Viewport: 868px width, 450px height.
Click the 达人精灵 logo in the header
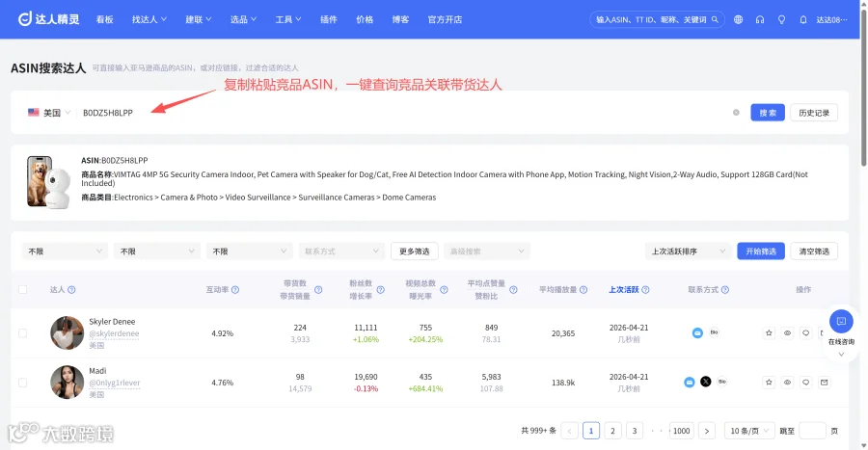coord(49,19)
